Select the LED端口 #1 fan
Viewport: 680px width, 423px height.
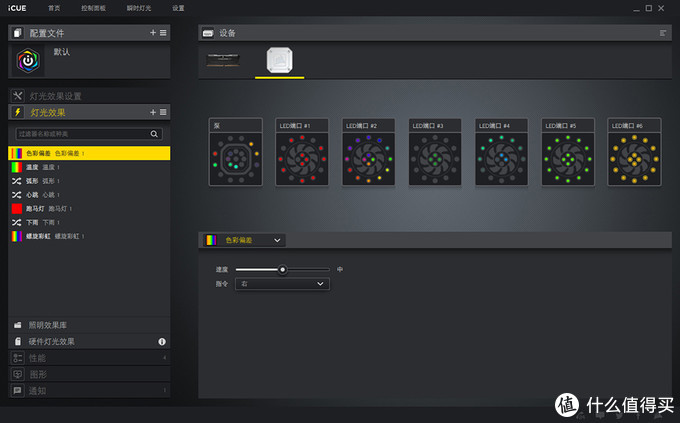tap(302, 152)
